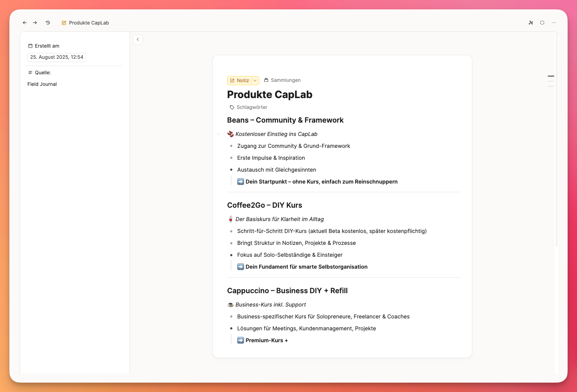Collapse the left properties sidebar
Viewport: 577px width, 392px height.
click(x=138, y=40)
